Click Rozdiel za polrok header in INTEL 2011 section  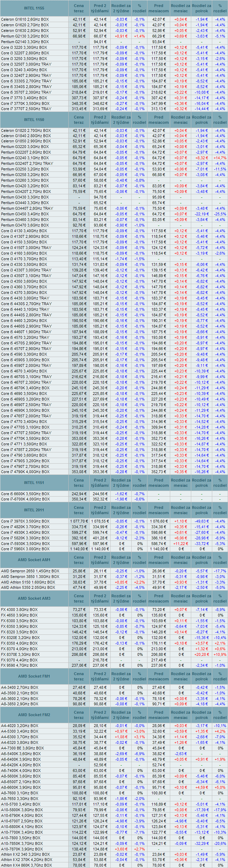pyautogui.click(x=202, y=510)
